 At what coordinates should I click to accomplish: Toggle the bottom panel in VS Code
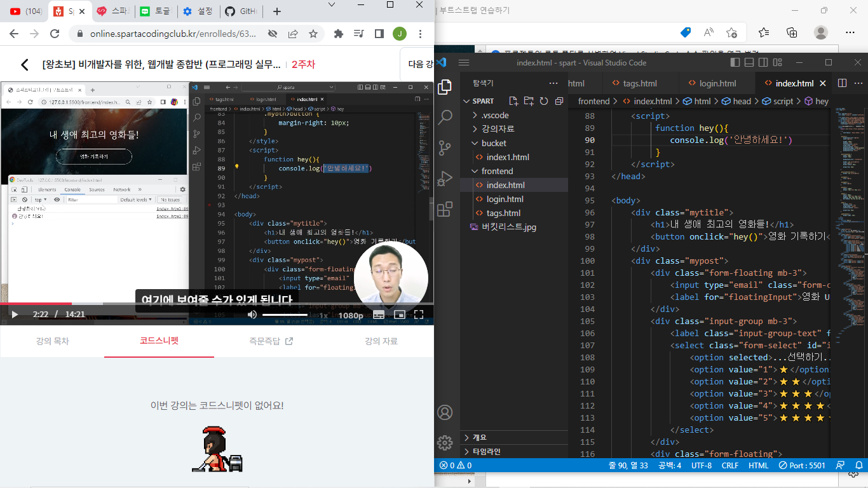tap(749, 62)
